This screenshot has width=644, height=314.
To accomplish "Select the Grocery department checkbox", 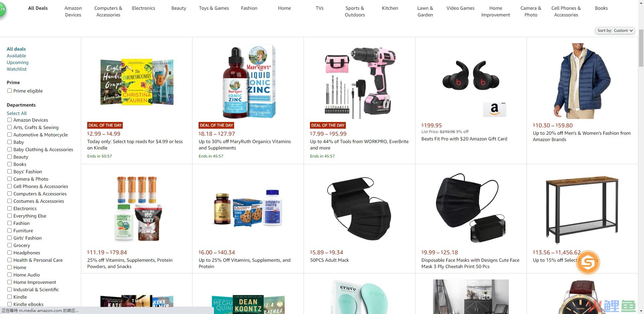I will 10,245.
